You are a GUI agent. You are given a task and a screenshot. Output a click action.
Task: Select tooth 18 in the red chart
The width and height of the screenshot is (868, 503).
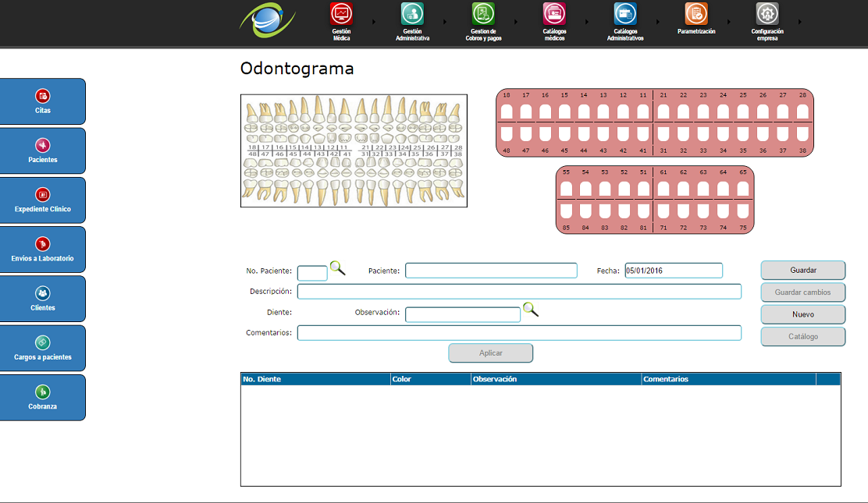coord(507,112)
